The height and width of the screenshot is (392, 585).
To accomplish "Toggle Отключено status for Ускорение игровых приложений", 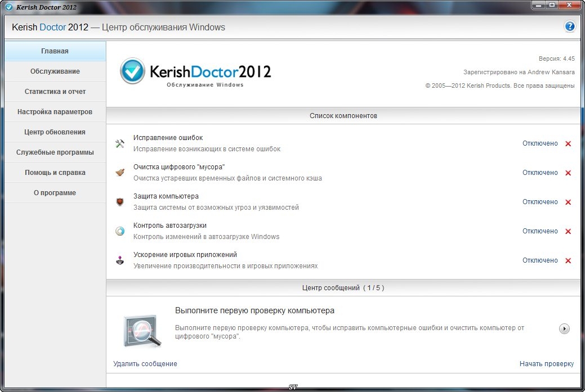I will [539, 260].
